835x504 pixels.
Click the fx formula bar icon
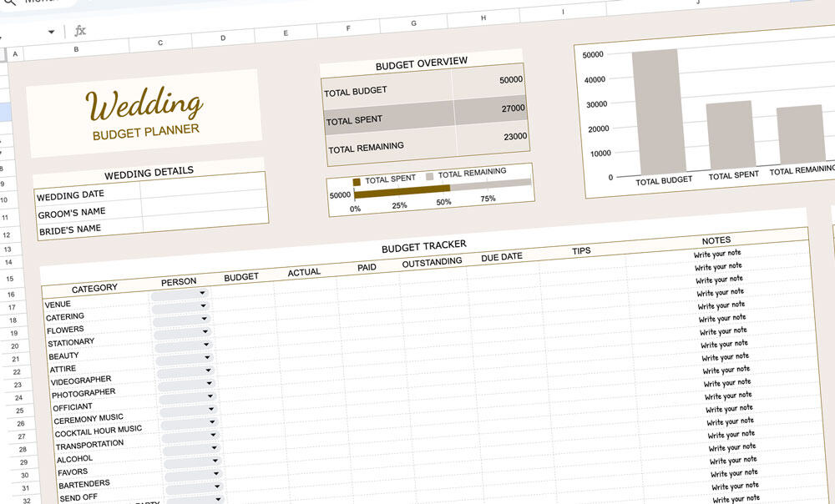point(81,32)
